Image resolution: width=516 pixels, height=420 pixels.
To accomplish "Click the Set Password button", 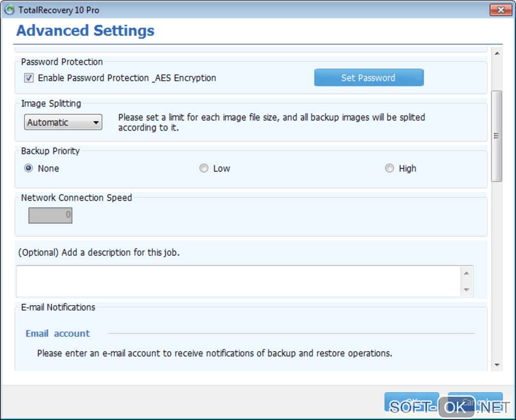I will [368, 78].
